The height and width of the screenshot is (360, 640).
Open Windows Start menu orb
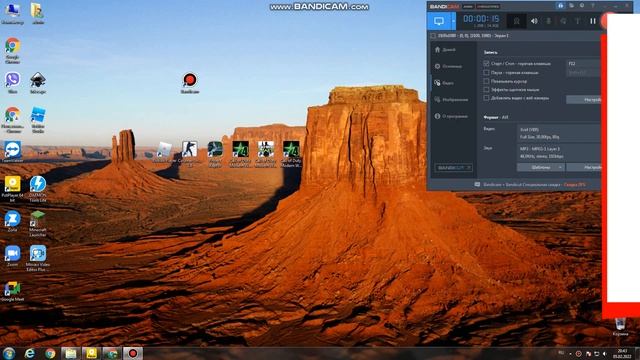click(x=9, y=353)
